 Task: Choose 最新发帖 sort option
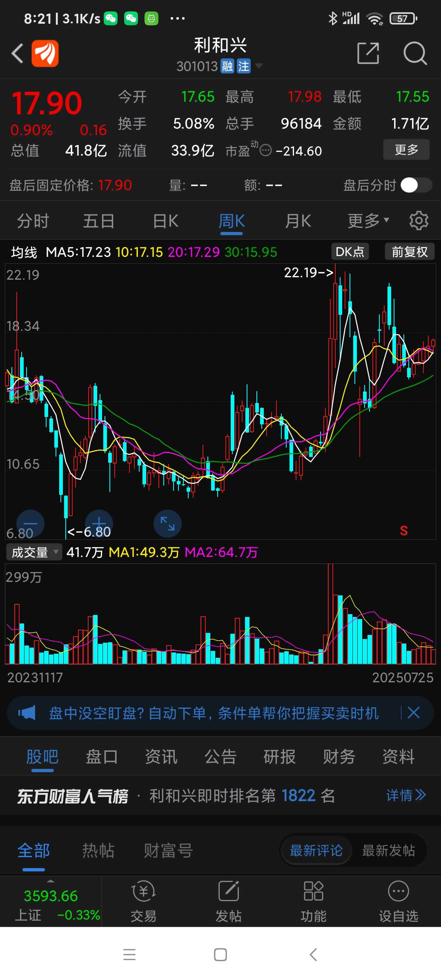pos(388,851)
